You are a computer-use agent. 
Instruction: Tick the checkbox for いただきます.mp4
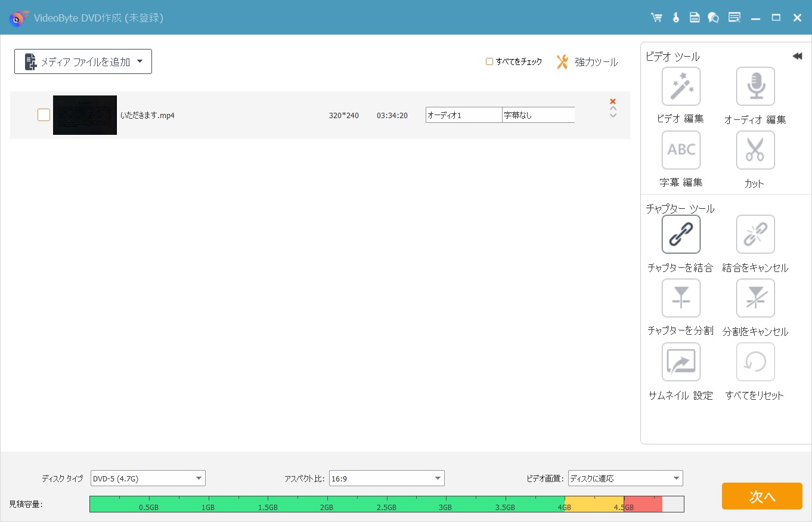pos(44,115)
